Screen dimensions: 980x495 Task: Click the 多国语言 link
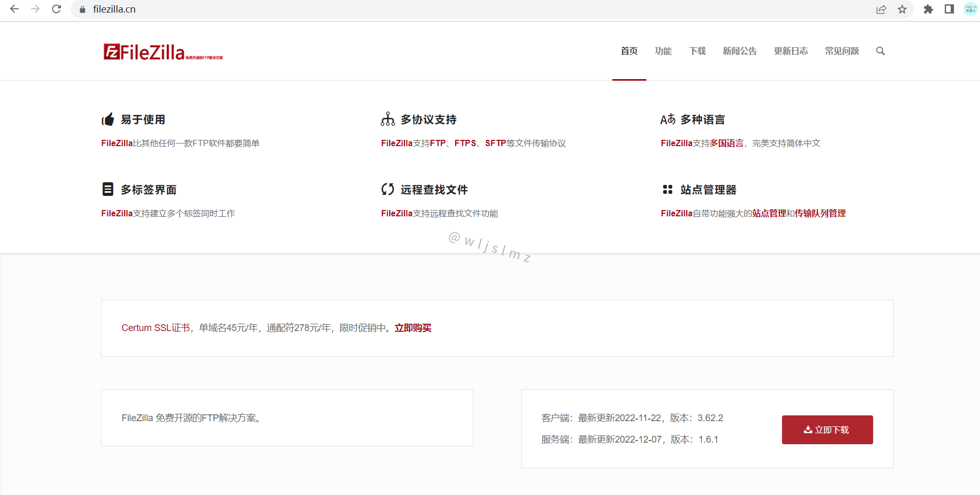[x=726, y=143]
